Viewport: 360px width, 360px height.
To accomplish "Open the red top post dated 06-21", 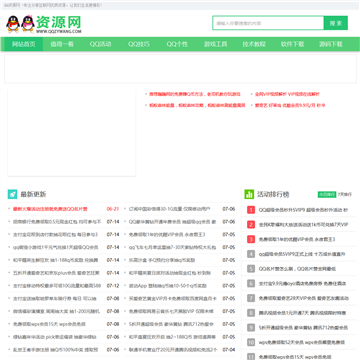I will pyautogui.click(x=50, y=209).
